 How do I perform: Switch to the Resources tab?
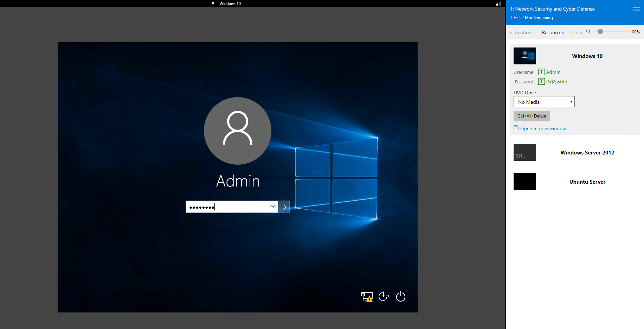click(553, 32)
